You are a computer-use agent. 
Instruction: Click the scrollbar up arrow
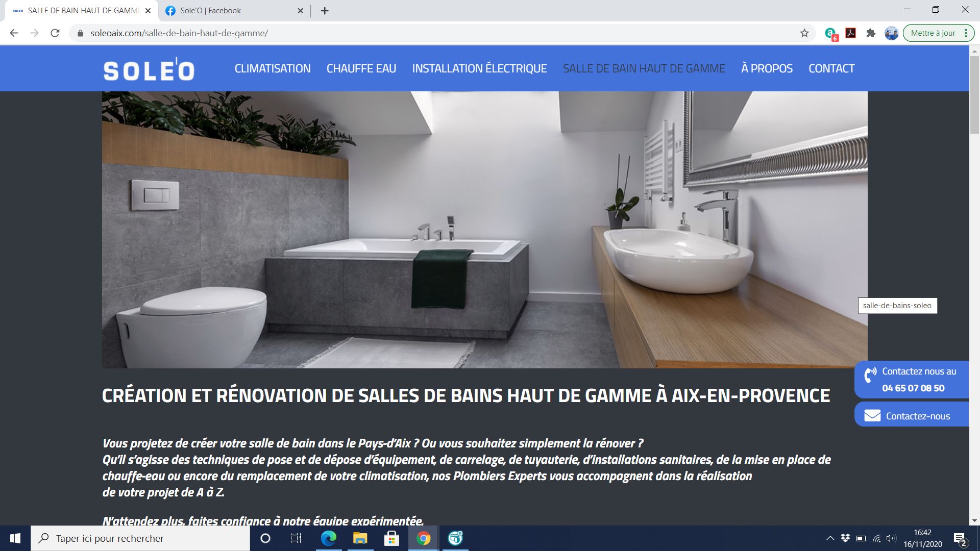(x=974, y=51)
